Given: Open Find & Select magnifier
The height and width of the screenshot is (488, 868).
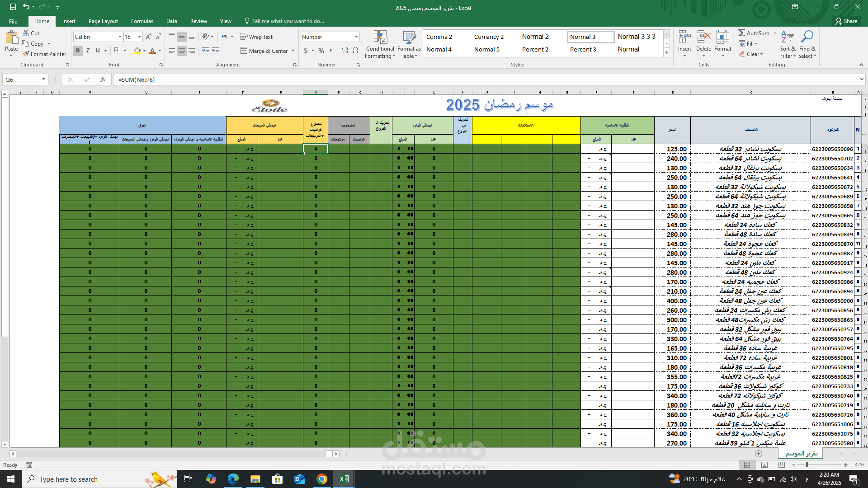Looking at the screenshot, I should pos(807,44).
